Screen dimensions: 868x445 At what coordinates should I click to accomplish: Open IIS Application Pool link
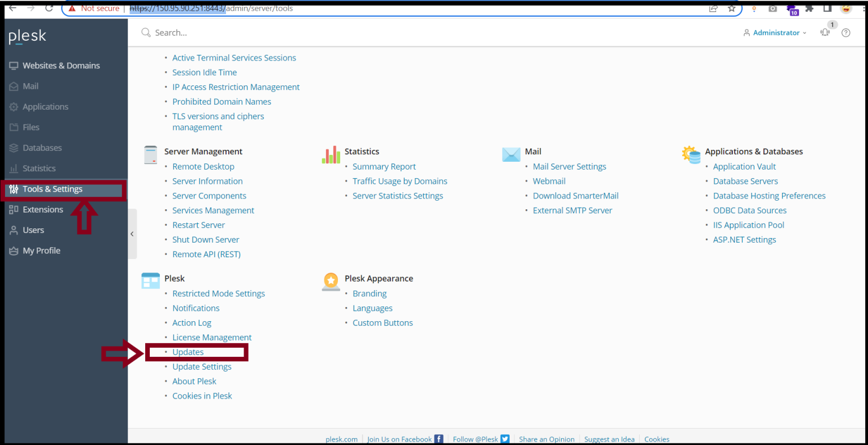point(749,225)
